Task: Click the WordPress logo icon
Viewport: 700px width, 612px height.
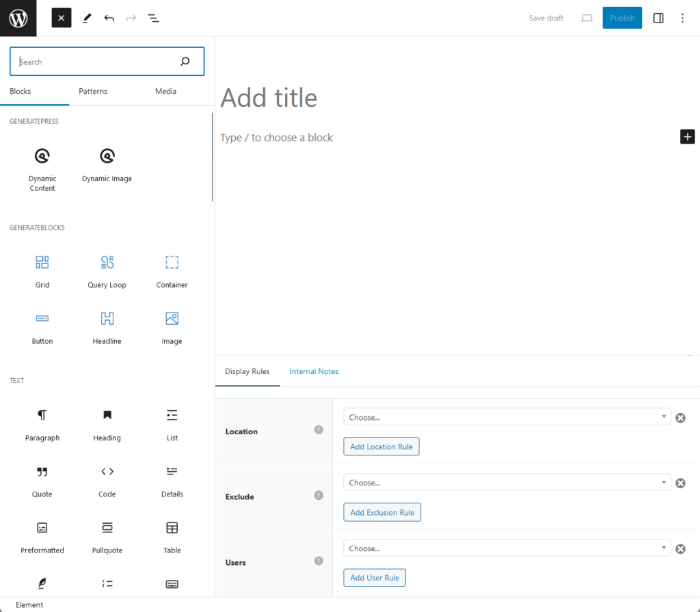Action: coord(18,18)
